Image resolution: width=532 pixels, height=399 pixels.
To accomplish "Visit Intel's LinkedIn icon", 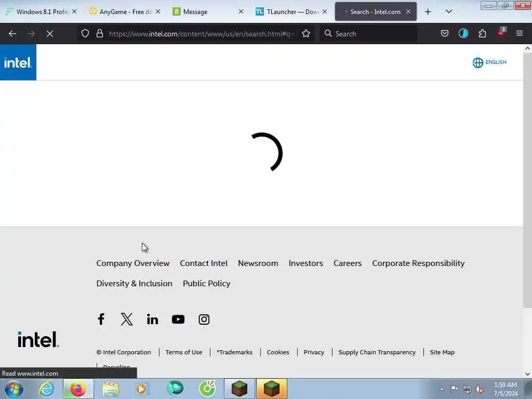I will click(152, 320).
